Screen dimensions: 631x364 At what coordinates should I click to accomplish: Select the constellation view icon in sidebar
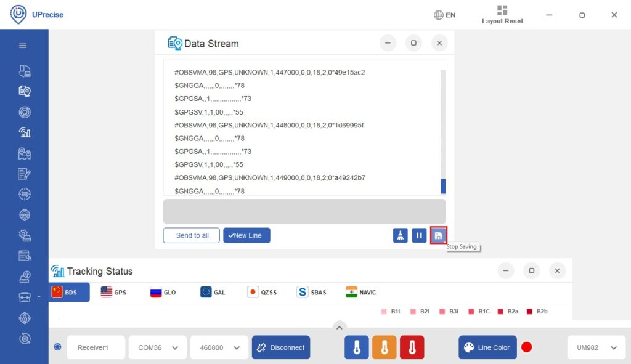25,111
